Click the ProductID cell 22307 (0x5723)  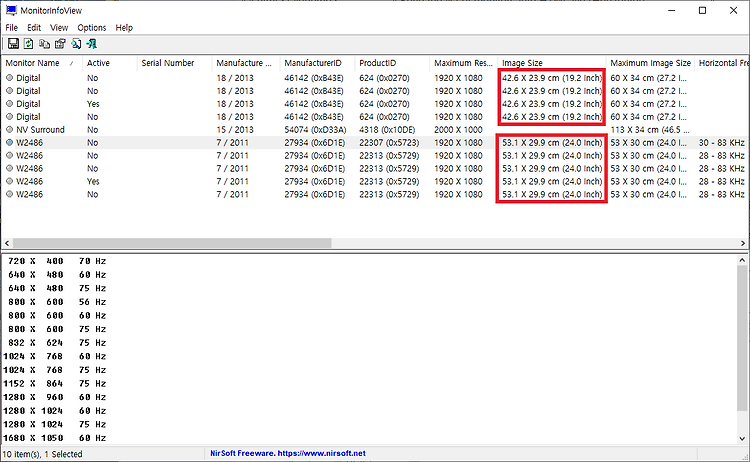pyautogui.click(x=389, y=143)
